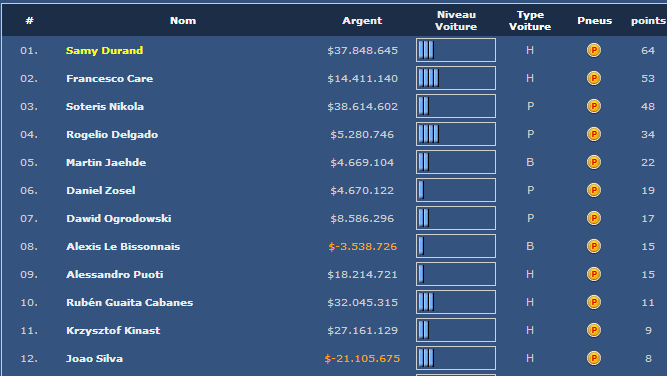The width and height of the screenshot is (667, 376).
Task: Open Rubén Guaita Cabanes' profile
Action: pos(130,302)
